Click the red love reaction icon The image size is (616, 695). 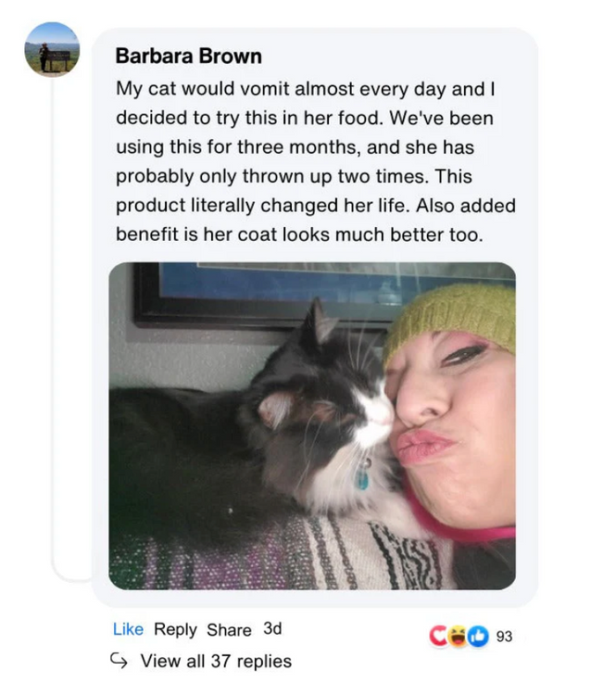[438, 636]
